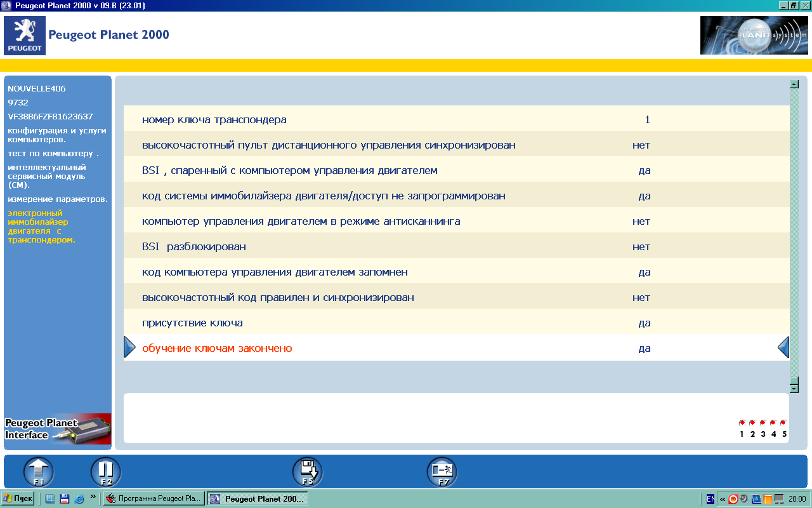Screen dimensions: 812x508
Task: Switch to Peugeot Planet 200... taskbar window
Action: coord(258,498)
